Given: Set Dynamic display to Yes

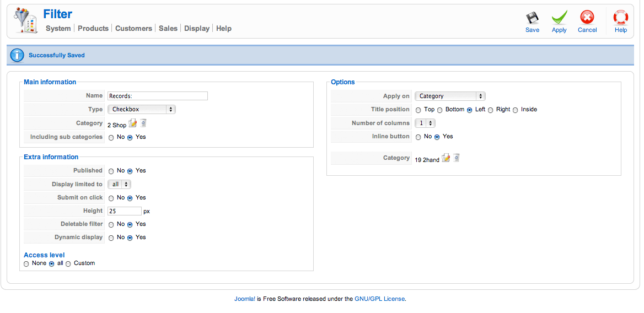Looking at the screenshot, I should pyautogui.click(x=130, y=239).
